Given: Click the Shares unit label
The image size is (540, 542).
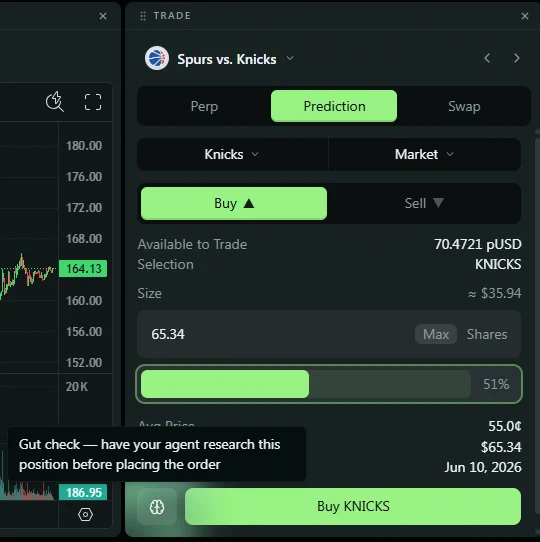Looking at the screenshot, I should pos(487,334).
